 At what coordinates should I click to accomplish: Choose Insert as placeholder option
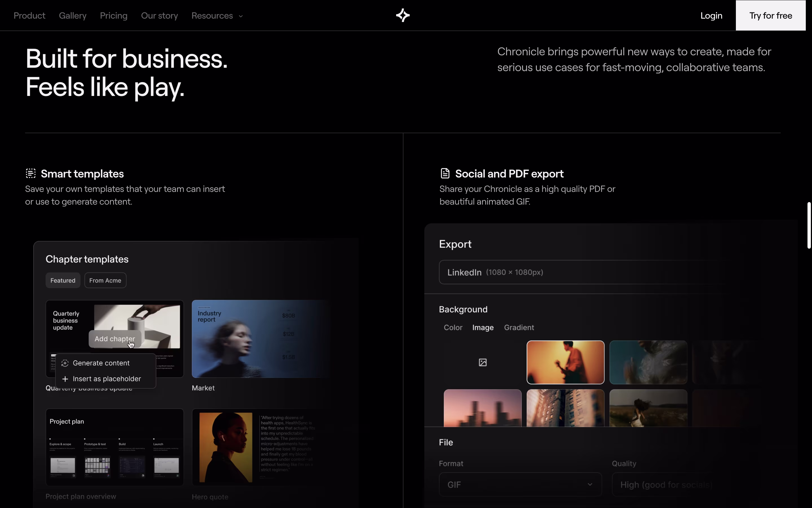(x=106, y=379)
